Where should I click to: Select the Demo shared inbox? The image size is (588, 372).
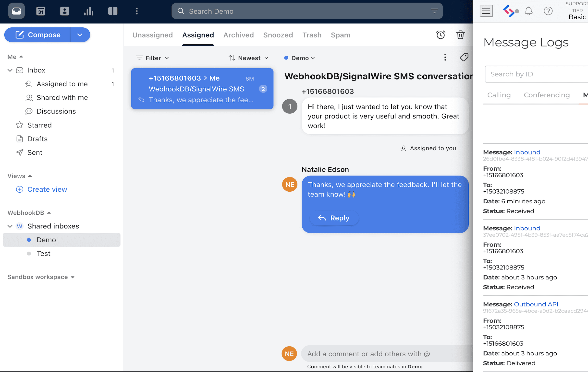tap(46, 240)
